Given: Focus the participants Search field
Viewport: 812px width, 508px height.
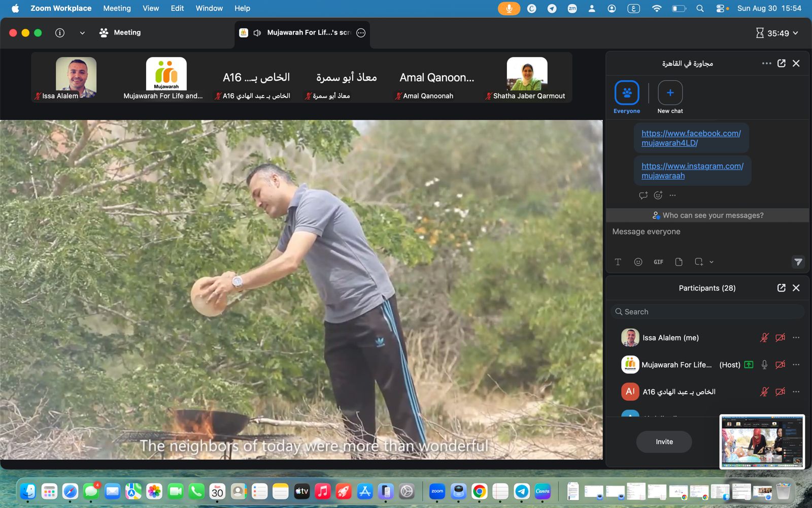Looking at the screenshot, I should 707,312.
